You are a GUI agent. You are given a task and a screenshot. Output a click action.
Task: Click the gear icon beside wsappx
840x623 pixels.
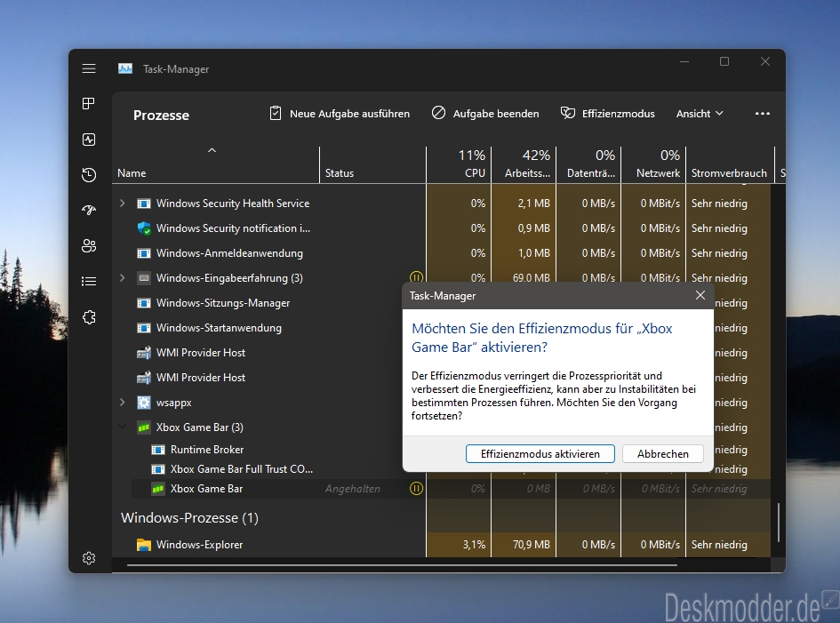pyautogui.click(x=144, y=403)
